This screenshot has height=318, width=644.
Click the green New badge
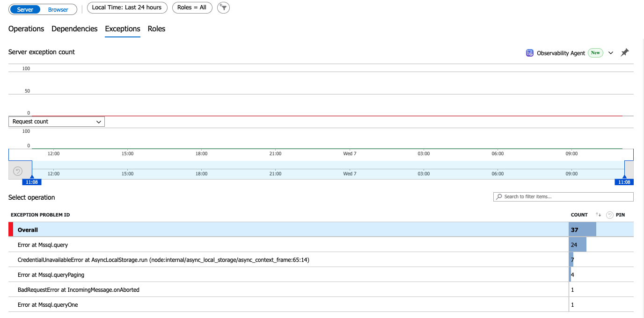pyautogui.click(x=595, y=53)
